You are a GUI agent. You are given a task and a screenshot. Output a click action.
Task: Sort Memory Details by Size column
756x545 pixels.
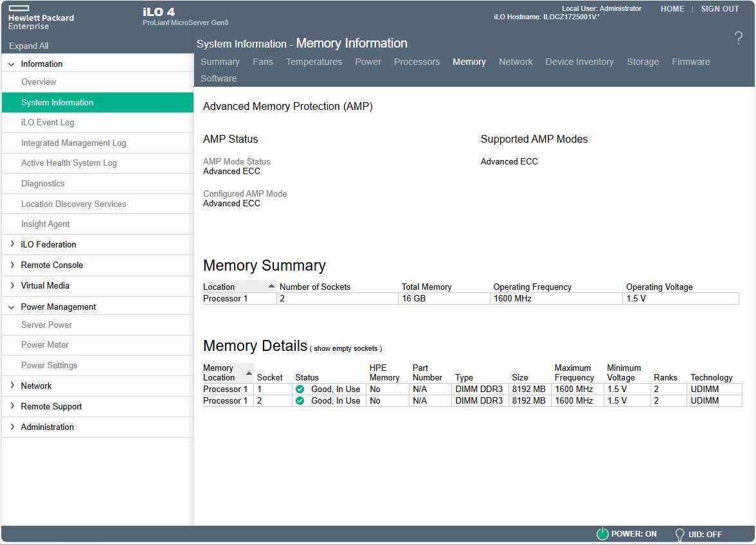pyautogui.click(x=519, y=377)
